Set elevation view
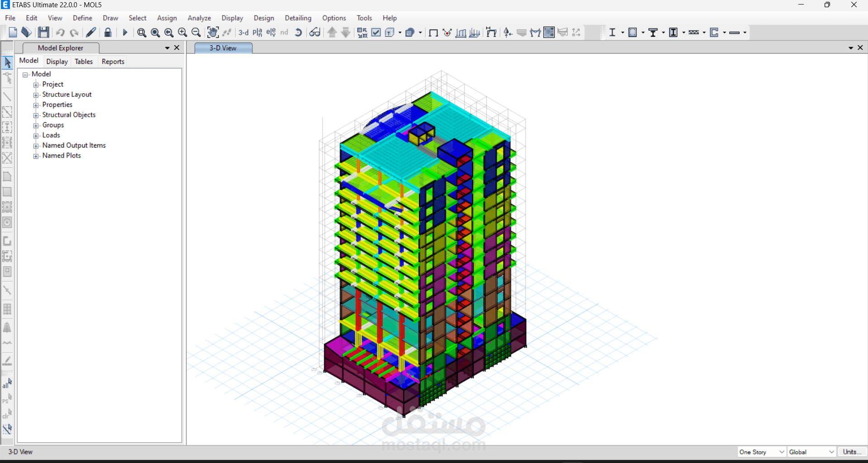Image resolution: width=868 pixels, height=463 pixels. (271, 32)
